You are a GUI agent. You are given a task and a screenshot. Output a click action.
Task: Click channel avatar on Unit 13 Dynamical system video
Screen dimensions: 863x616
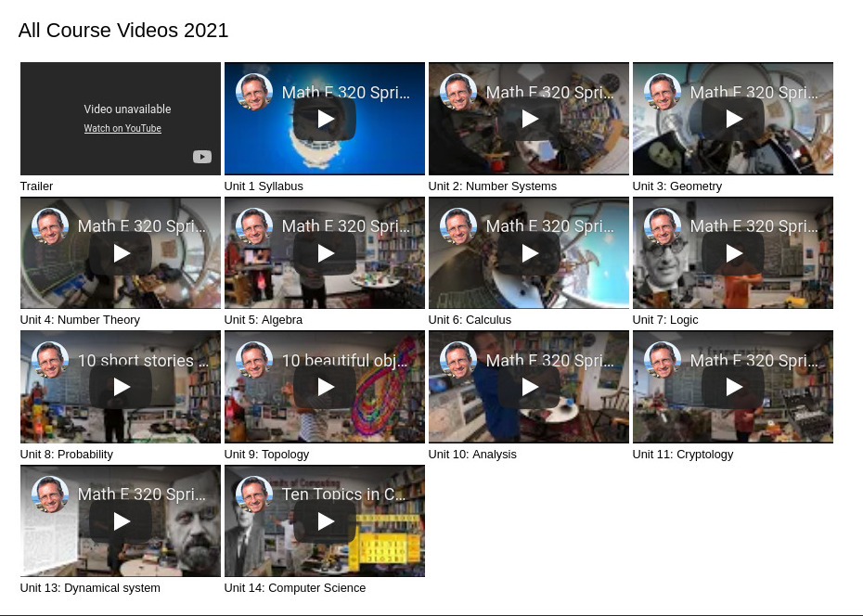[x=50, y=494]
